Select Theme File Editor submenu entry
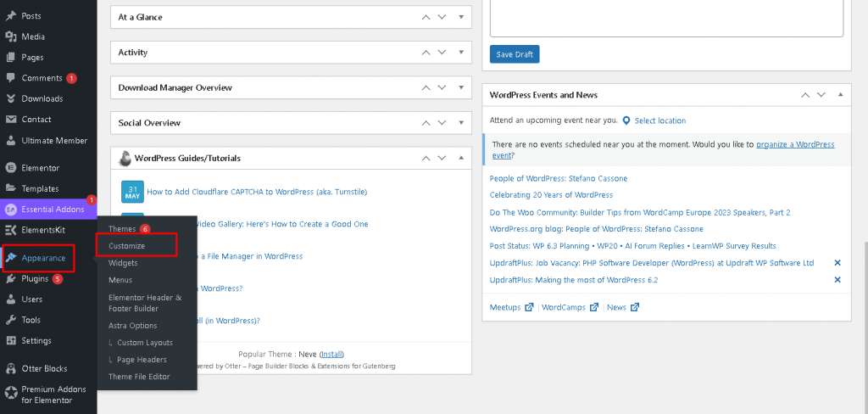This screenshot has width=868, height=414. point(139,377)
